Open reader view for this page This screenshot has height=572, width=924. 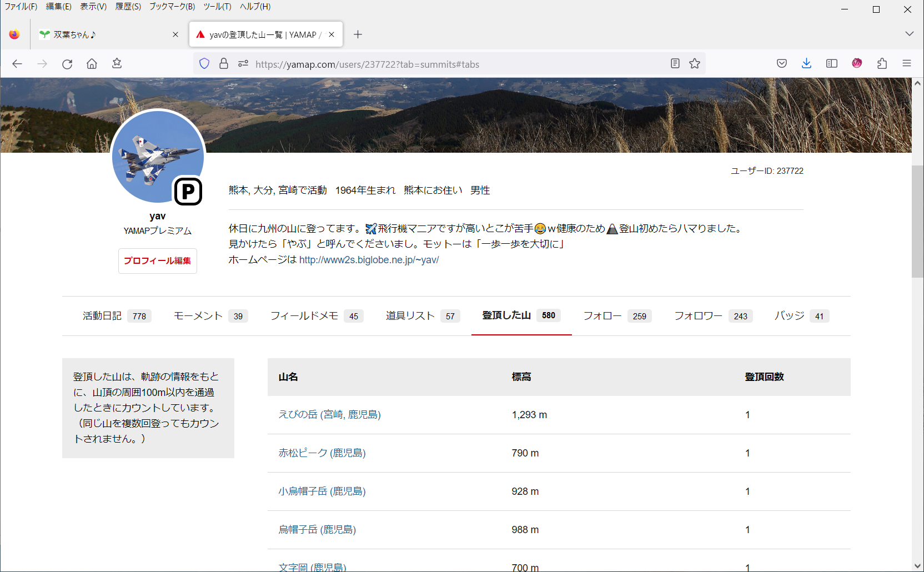tap(675, 64)
